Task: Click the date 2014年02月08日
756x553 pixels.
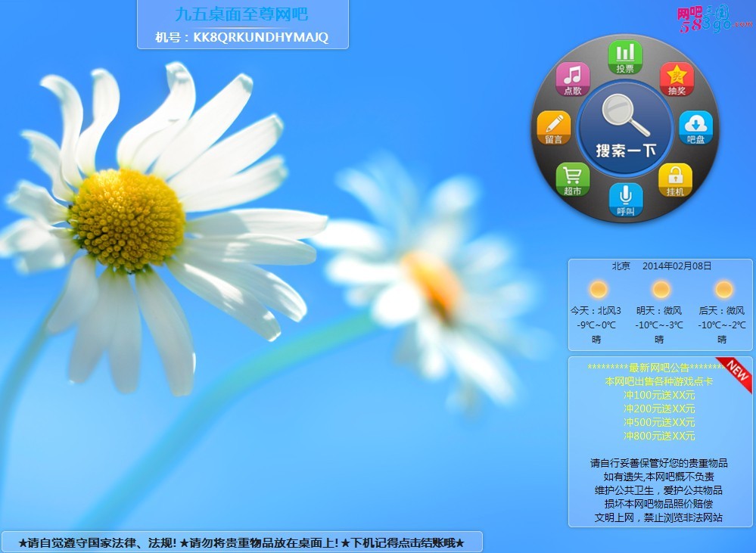Action: 677,266
